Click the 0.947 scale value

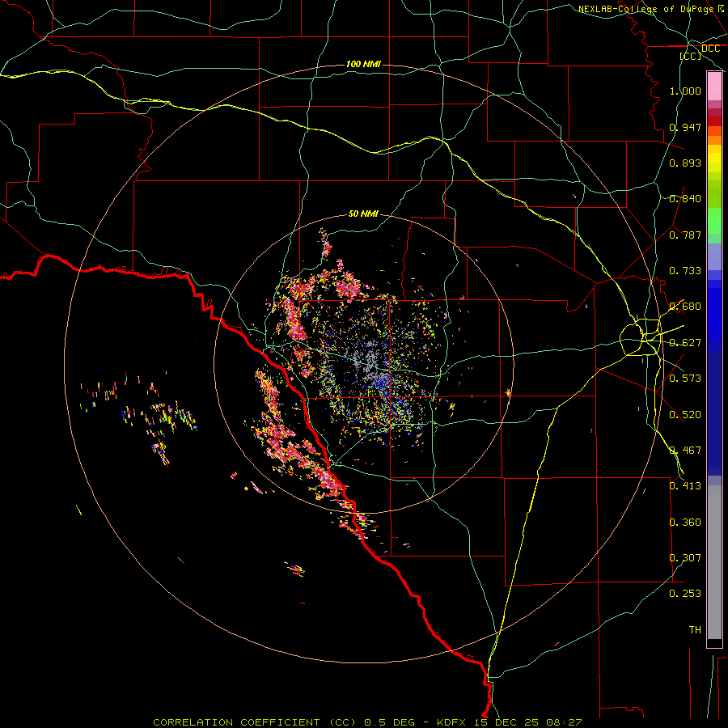[x=685, y=127]
